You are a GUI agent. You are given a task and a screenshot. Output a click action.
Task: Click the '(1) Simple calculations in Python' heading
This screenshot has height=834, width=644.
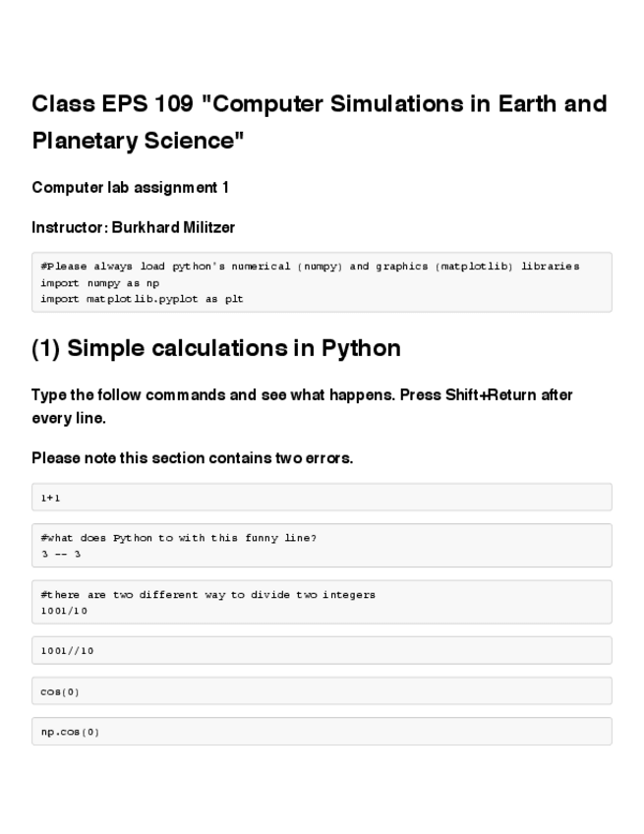click(x=216, y=348)
